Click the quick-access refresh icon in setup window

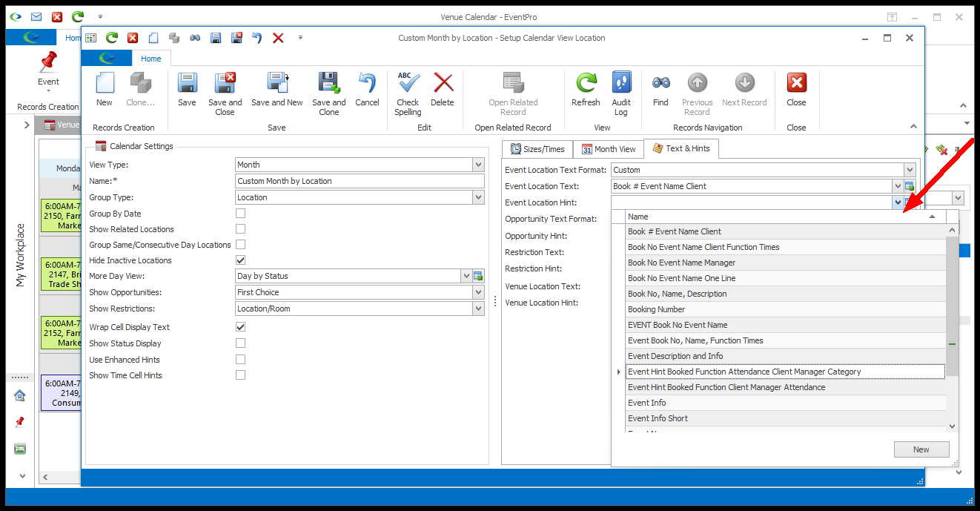112,38
